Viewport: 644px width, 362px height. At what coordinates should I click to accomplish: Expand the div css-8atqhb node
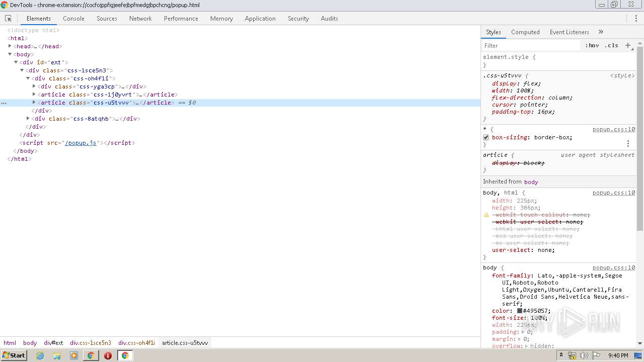[x=28, y=118]
